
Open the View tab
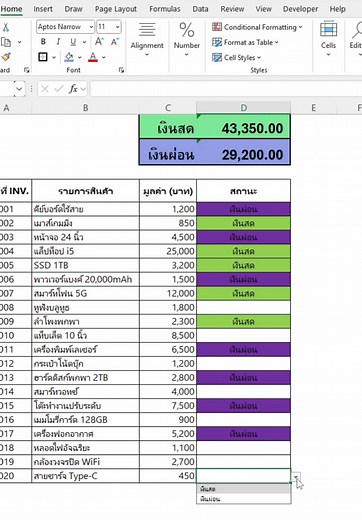click(x=264, y=9)
